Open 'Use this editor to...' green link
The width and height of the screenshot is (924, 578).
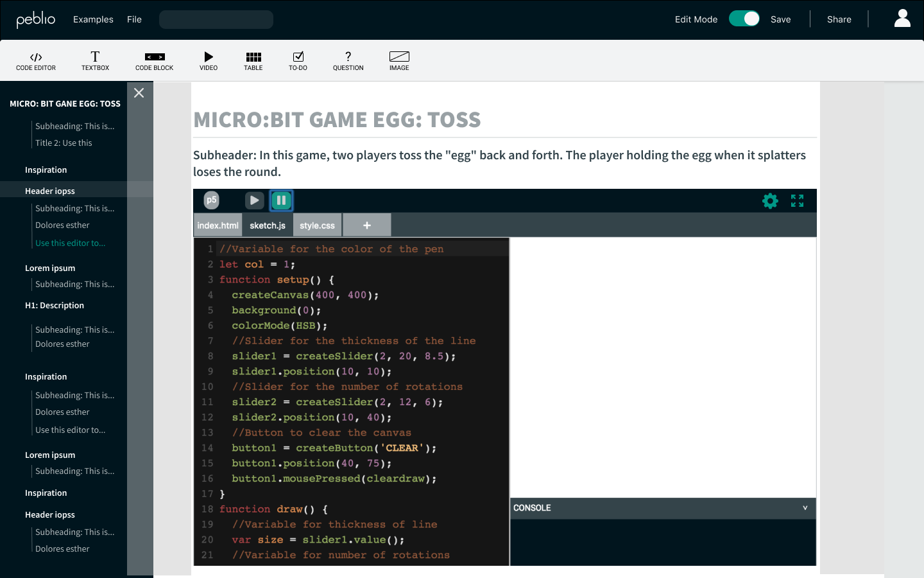coord(70,243)
